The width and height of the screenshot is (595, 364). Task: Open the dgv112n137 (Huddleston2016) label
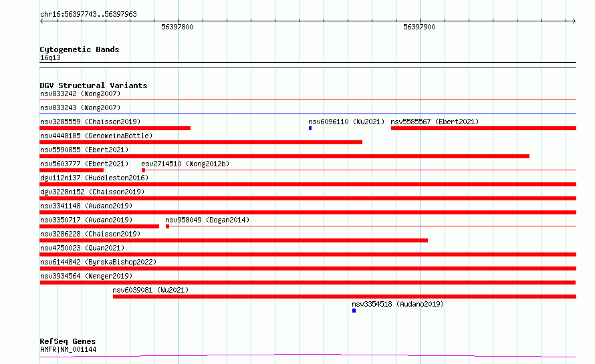[x=94, y=178]
